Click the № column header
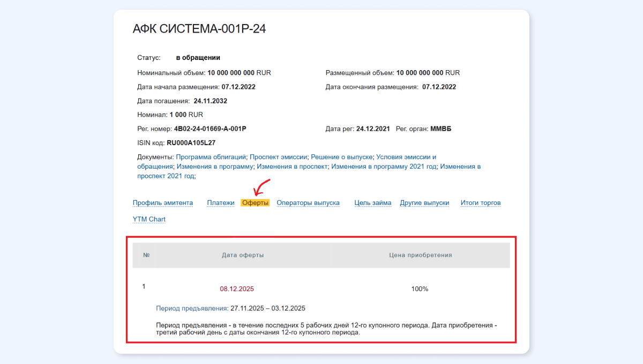The height and width of the screenshot is (364, 643). [x=146, y=255]
